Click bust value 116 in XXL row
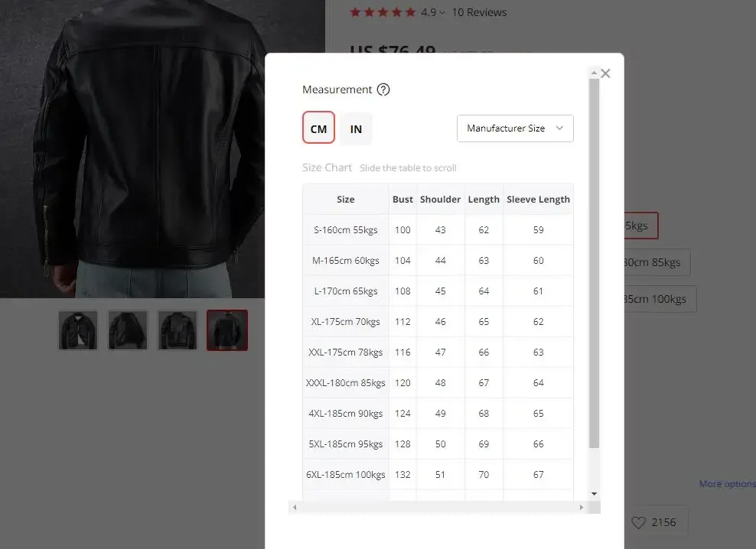Image resolution: width=756 pixels, height=549 pixels. coord(402,352)
